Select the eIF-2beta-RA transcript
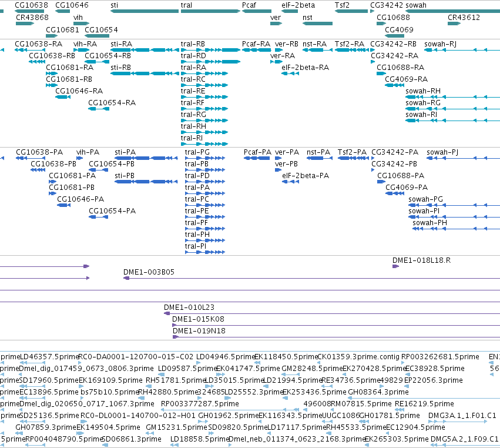Viewport: 500px width, 448px height. pyautogui.click(x=290, y=73)
